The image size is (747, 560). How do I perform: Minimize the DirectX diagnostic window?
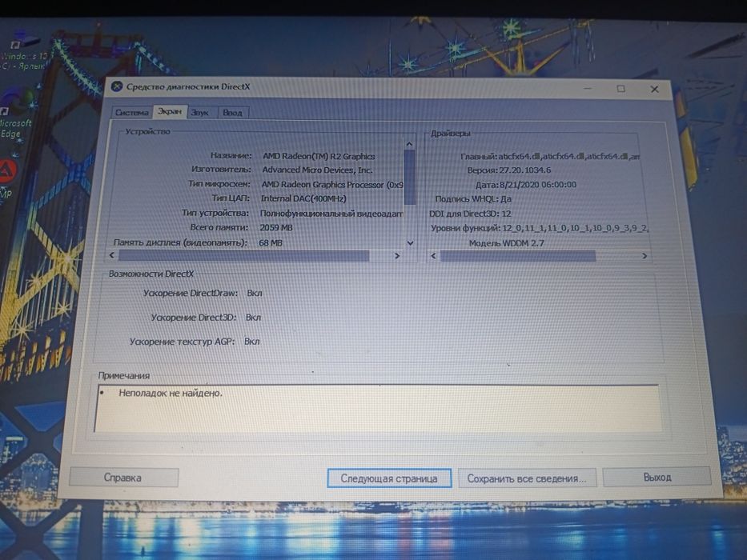pyautogui.click(x=588, y=88)
